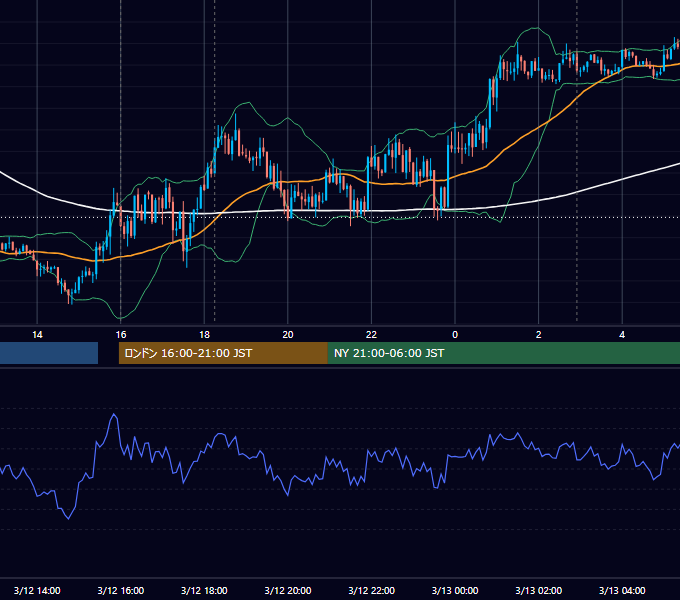
Task: Click the 3/13 04:00 time label
Action: (x=622, y=590)
